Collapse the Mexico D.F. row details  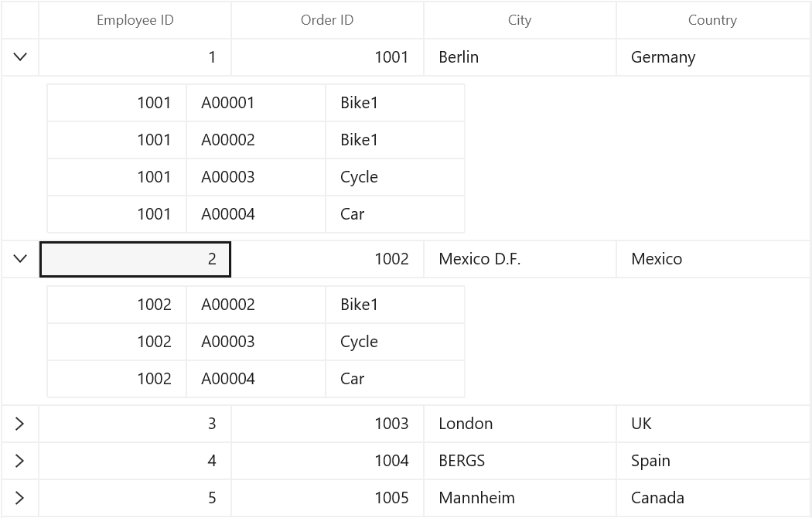point(19,259)
